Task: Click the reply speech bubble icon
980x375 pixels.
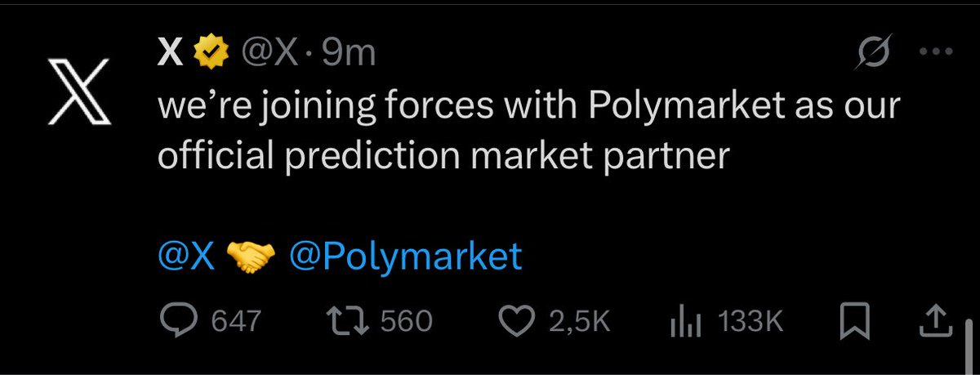Action: pos(174,321)
